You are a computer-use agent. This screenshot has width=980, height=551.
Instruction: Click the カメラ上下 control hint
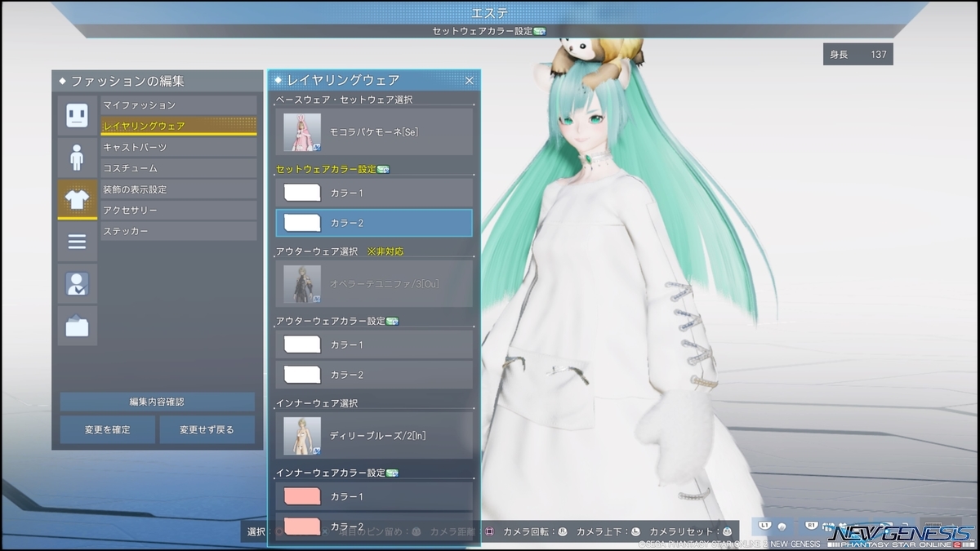click(608, 531)
